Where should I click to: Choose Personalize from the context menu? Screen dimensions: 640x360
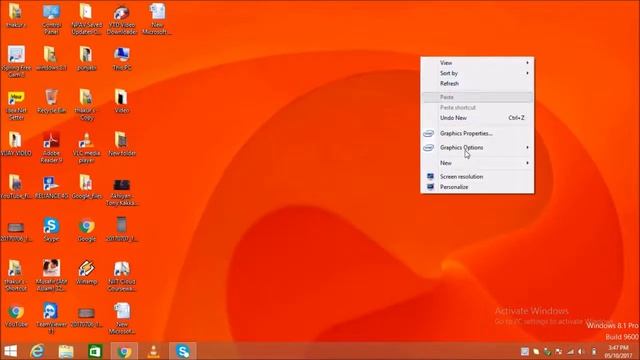[477, 187]
